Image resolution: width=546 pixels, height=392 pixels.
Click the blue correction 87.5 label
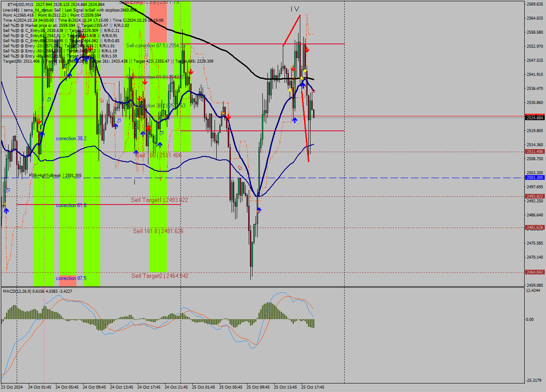click(71, 278)
